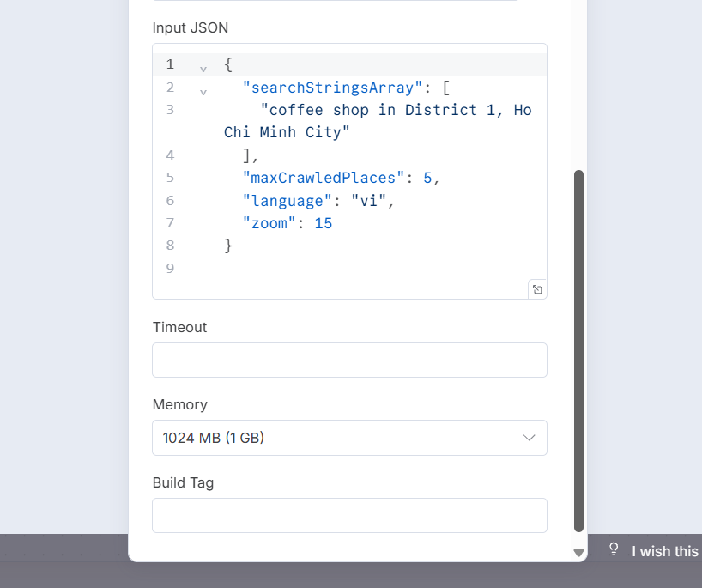Click the Input JSON section label

190,27
